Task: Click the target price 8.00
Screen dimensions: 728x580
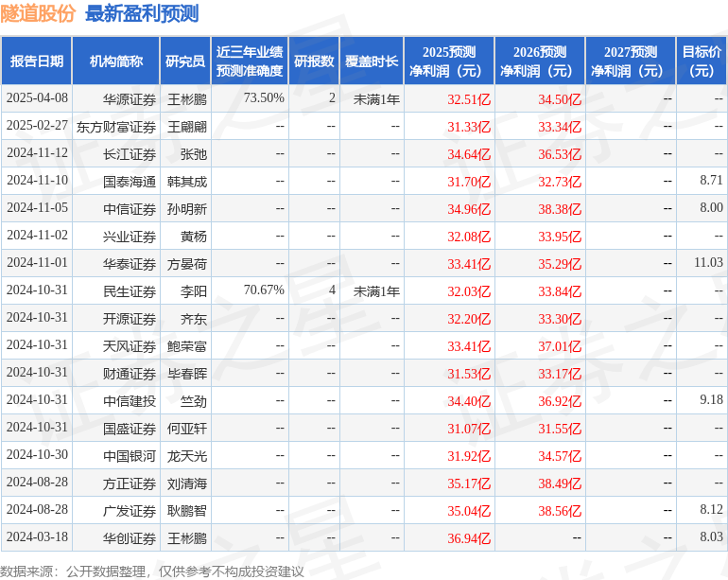Action: pyautogui.click(x=711, y=208)
